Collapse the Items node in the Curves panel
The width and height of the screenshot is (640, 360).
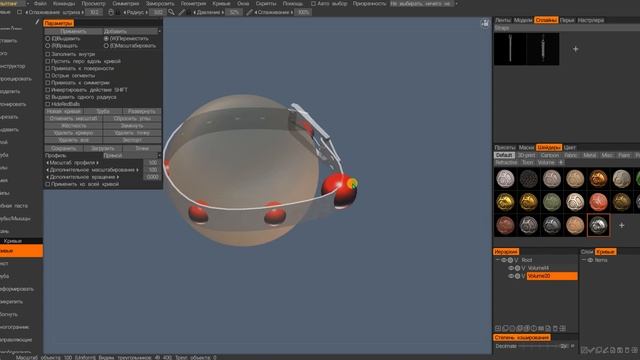pos(584,260)
